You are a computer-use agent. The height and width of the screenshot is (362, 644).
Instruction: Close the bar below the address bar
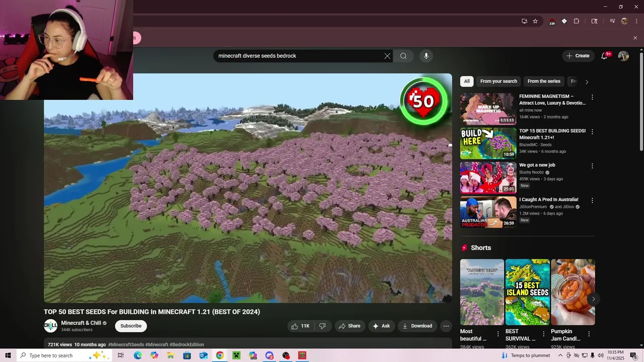635,38
